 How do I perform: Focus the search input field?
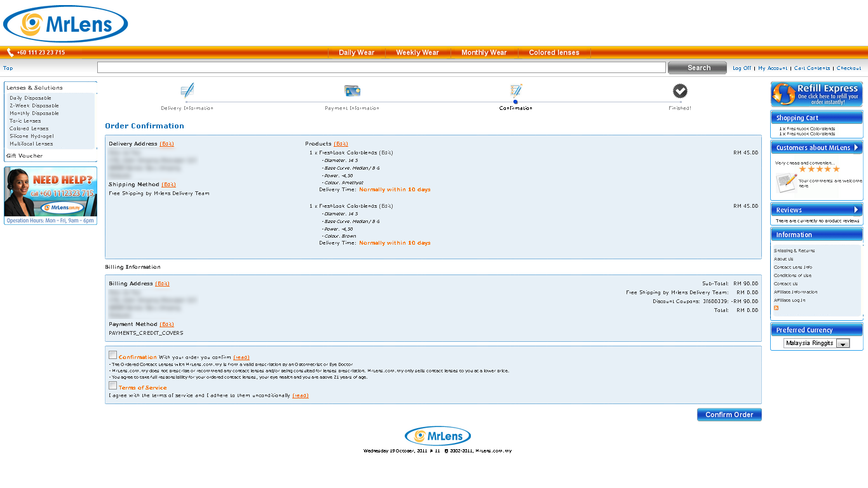click(381, 67)
